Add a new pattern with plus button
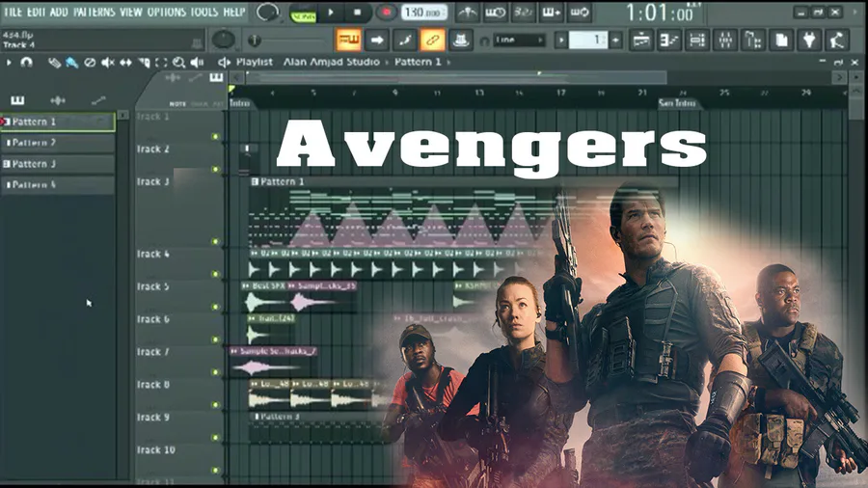 pyautogui.click(x=615, y=40)
